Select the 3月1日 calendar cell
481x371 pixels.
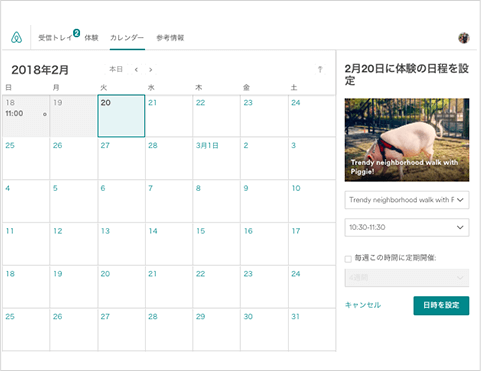(x=216, y=159)
